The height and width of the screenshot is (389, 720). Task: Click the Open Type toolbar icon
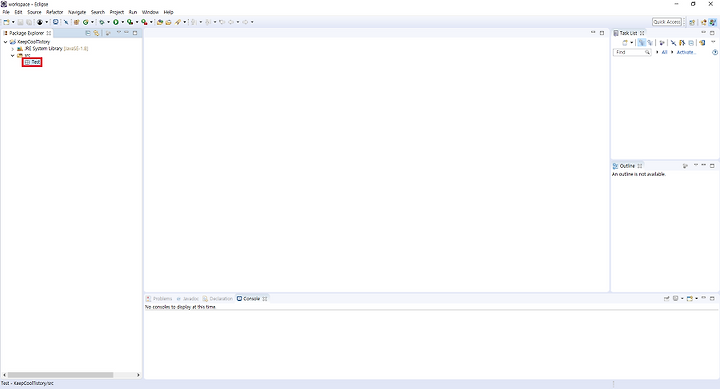(160, 22)
